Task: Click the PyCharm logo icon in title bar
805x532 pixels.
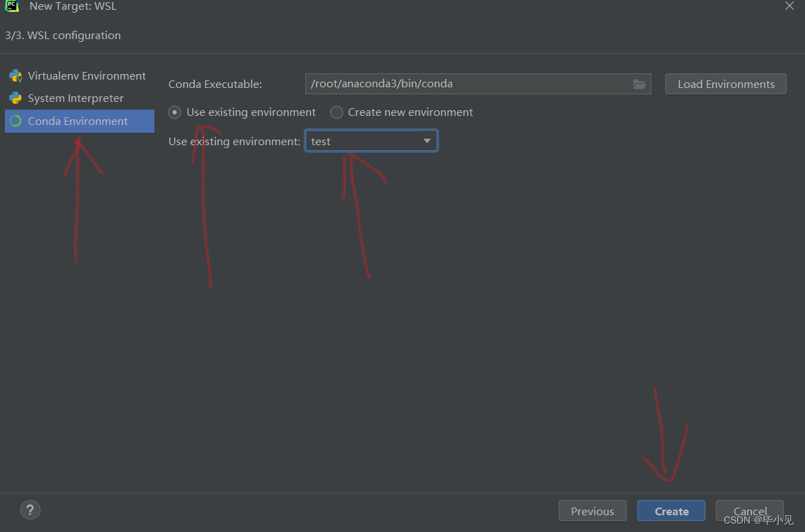Action: pos(12,6)
